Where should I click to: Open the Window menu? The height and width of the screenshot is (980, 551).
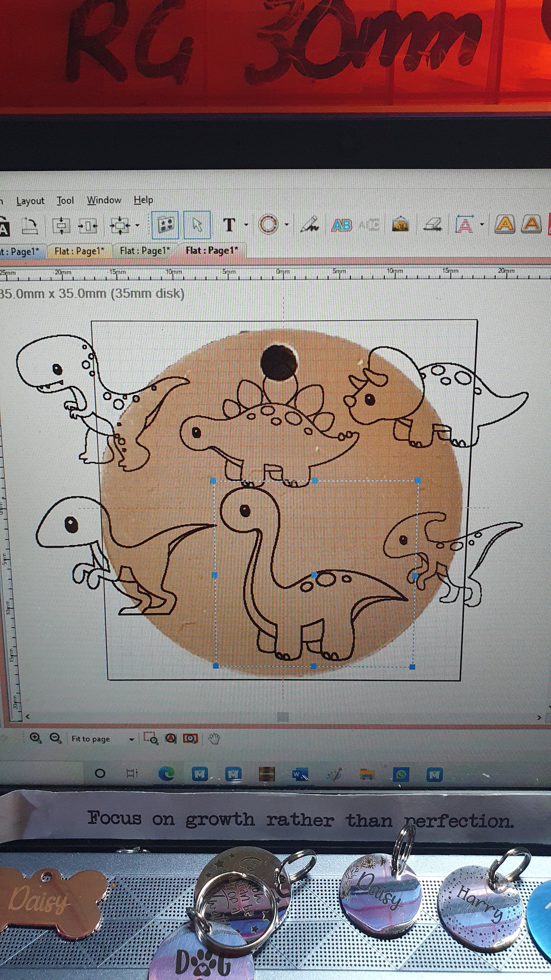pyautogui.click(x=104, y=200)
